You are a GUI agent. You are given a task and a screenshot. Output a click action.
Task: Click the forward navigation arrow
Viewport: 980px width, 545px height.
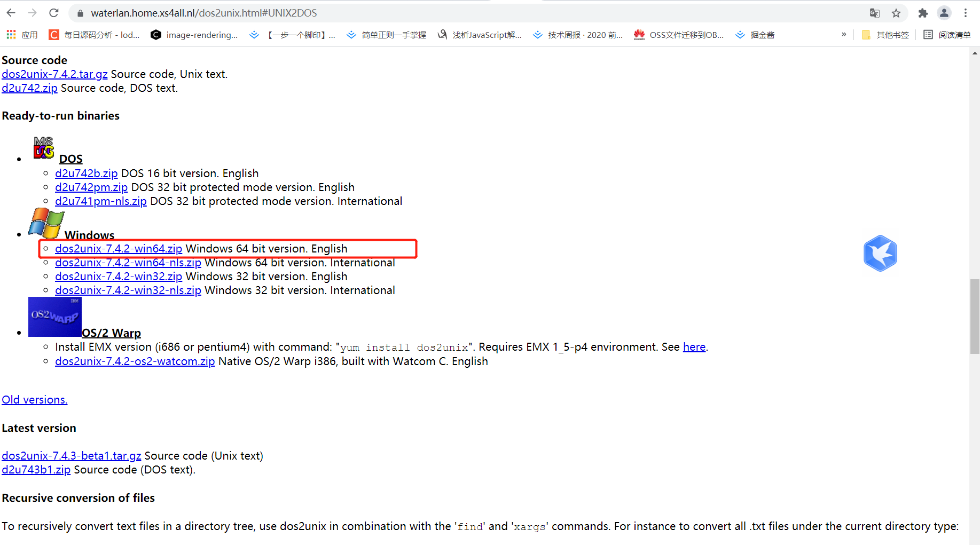[x=32, y=13]
